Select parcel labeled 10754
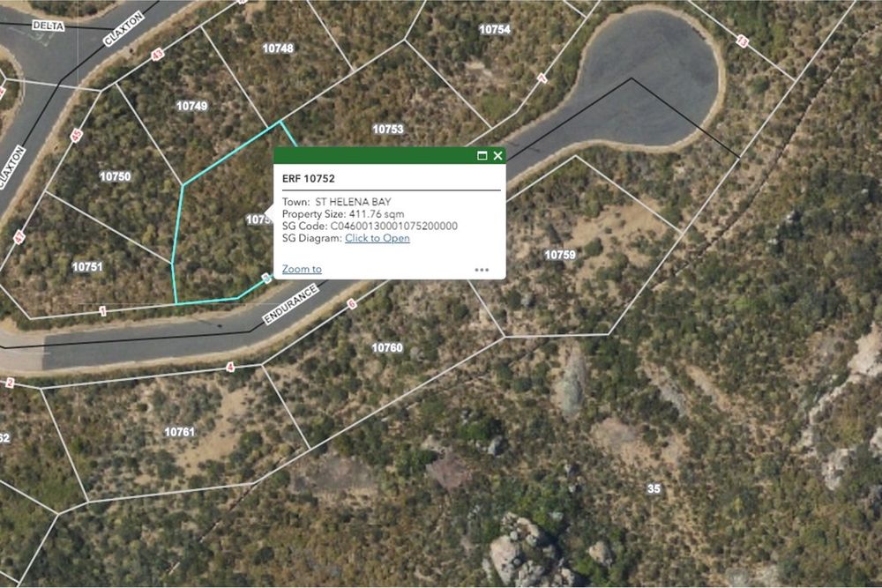This screenshot has height=588, width=882. pyautogui.click(x=495, y=29)
